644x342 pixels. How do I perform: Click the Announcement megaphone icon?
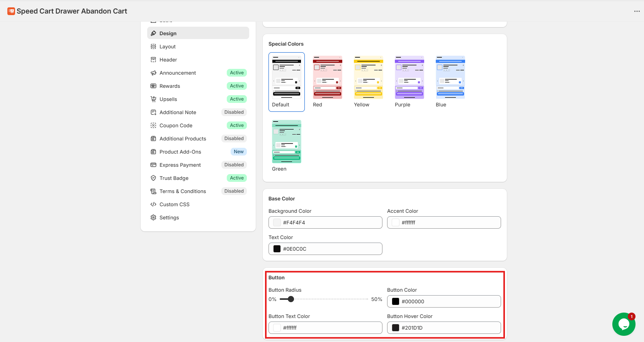153,73
